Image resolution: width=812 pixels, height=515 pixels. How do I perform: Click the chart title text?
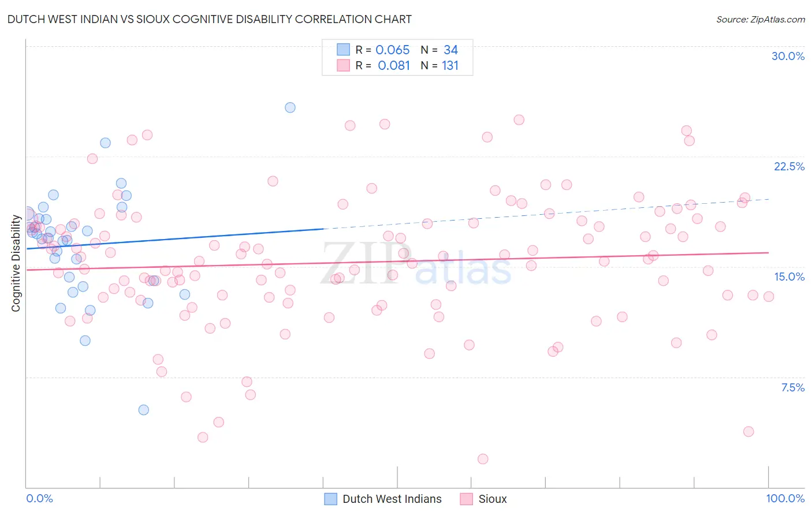[x=209, y=19]
